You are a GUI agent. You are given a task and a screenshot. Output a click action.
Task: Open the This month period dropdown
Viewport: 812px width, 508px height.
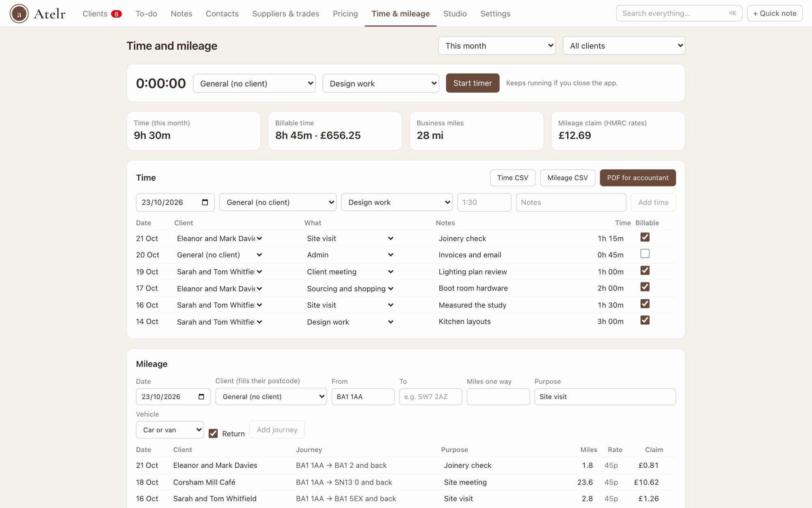tap(497, 46)
